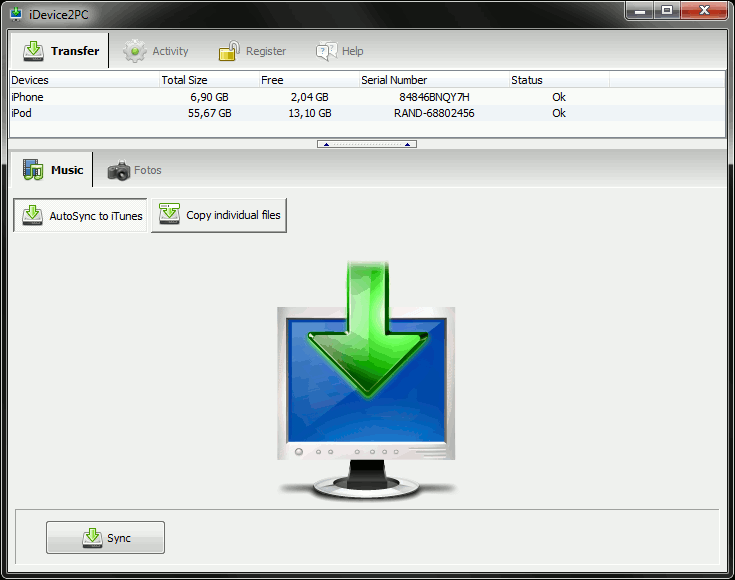Start syncing with the Sync button
Viewport: 735px width, 580px height.
pos(105,537)
